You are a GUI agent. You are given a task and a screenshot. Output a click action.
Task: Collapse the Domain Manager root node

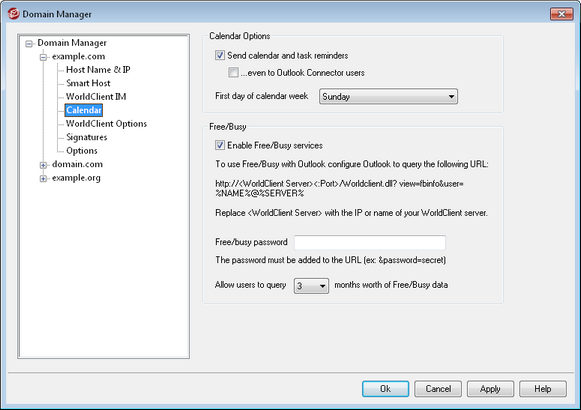(29, 44)
